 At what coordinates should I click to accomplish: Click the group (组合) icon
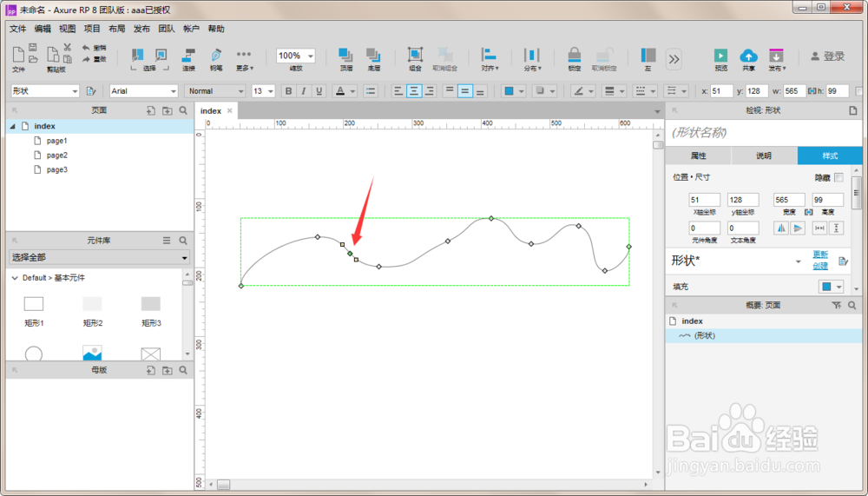[x=415, y=55]
